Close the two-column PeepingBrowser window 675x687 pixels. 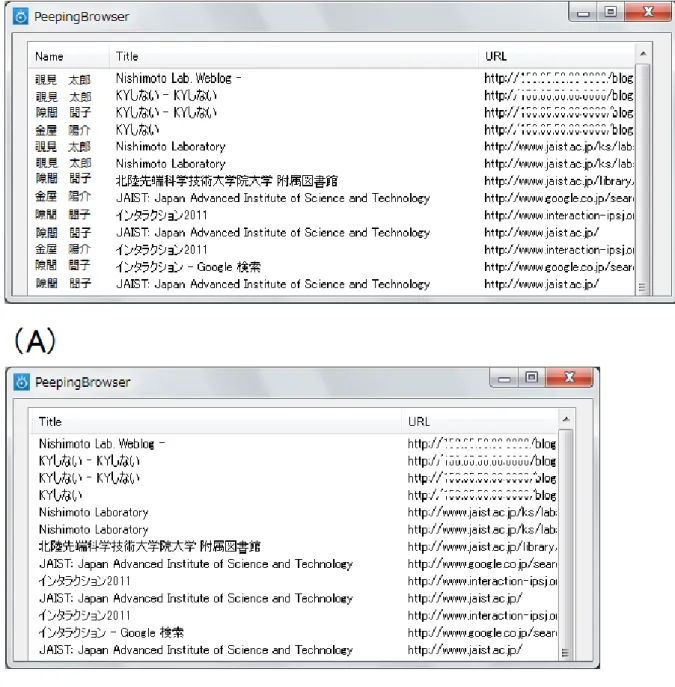(x=569, y=377)
